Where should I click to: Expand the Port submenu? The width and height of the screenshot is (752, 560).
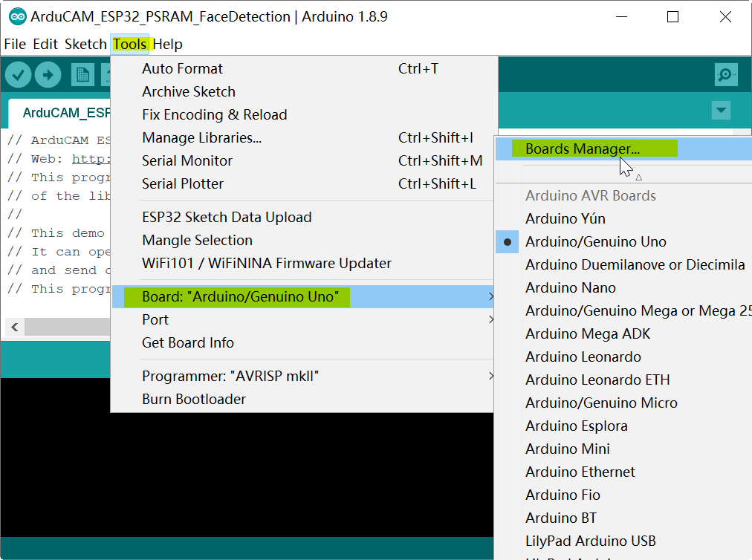302,320
